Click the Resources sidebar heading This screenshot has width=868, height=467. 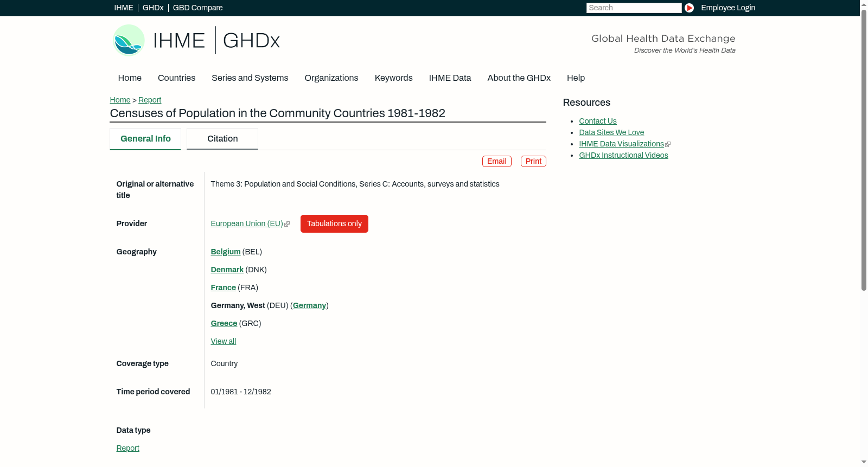(x=586, y=103)
